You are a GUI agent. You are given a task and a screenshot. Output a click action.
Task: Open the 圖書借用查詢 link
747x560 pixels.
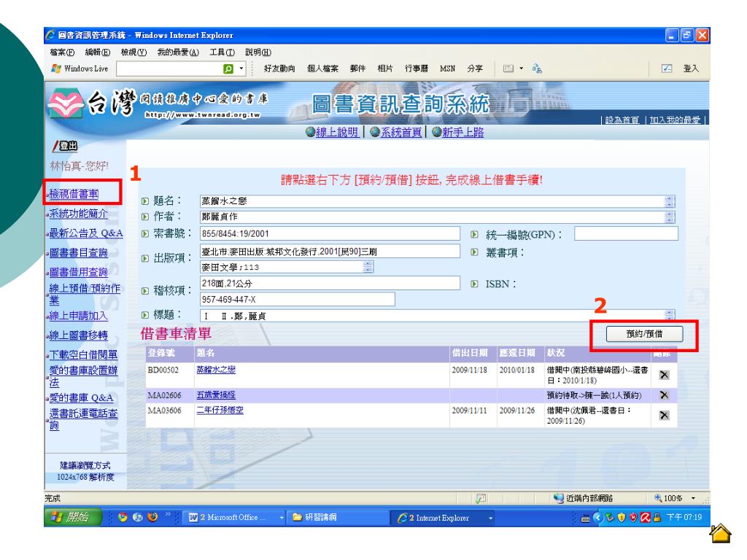79,272
